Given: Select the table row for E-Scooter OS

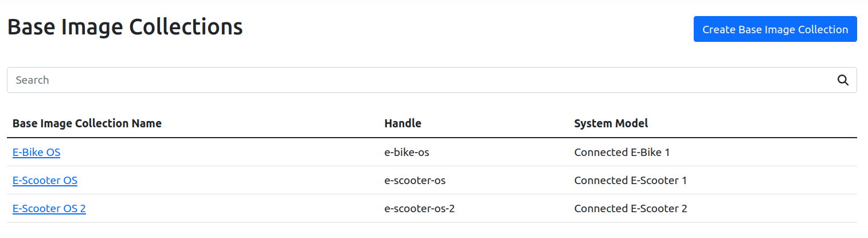Looking at the screenshot, I should [x=229, y=181].
